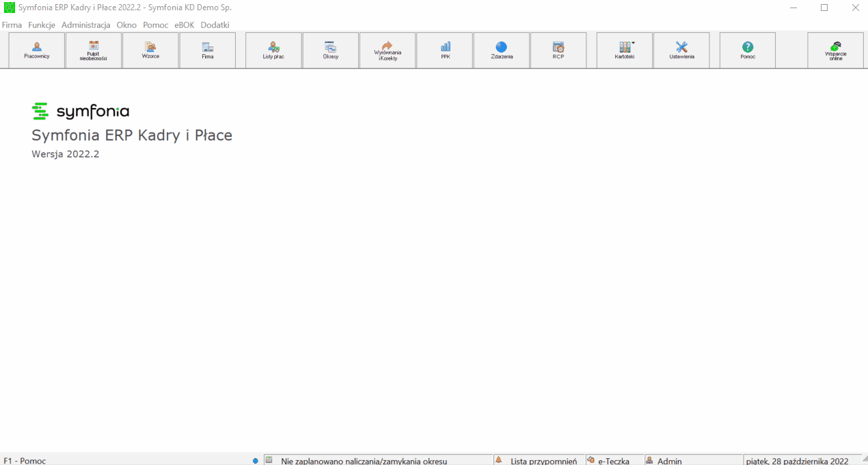Open the Okresy periods window
The width and height of the screenshot is (868, 465).
click(331, 50)
